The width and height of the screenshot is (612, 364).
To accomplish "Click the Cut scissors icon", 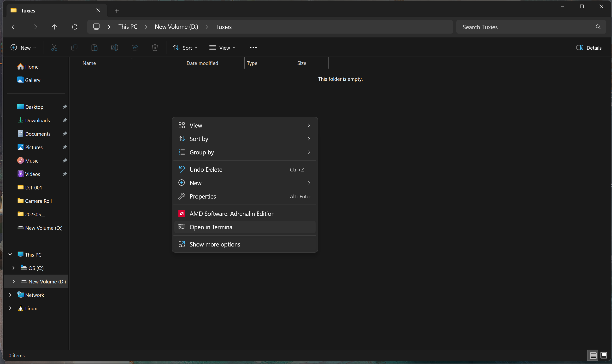I will 54,47.
